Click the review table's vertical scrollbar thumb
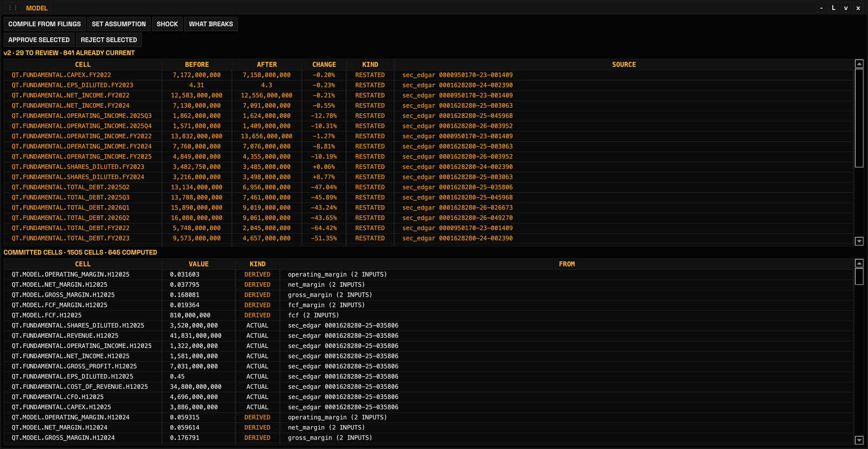 pyautogui.click(x=859, y=118)
